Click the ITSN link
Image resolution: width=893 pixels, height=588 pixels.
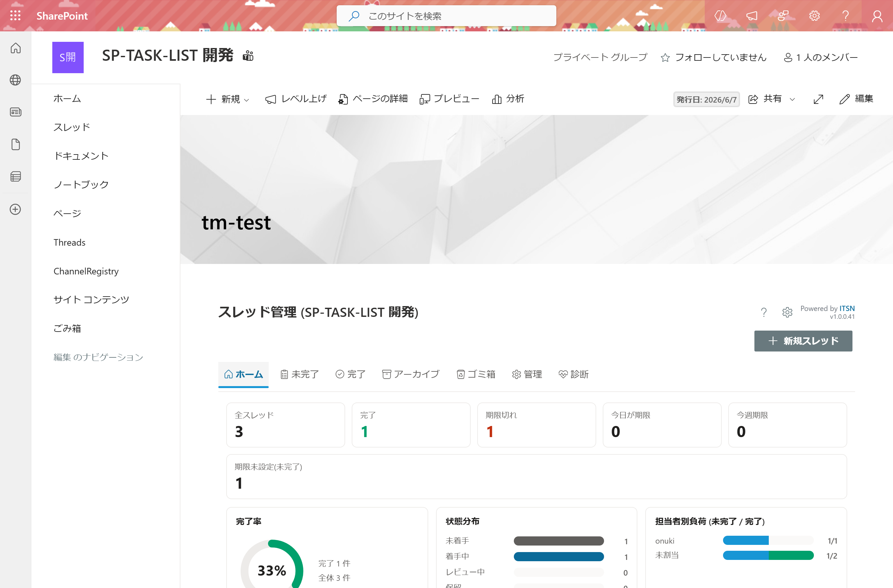pyautogui.click(x=847, y=308)
